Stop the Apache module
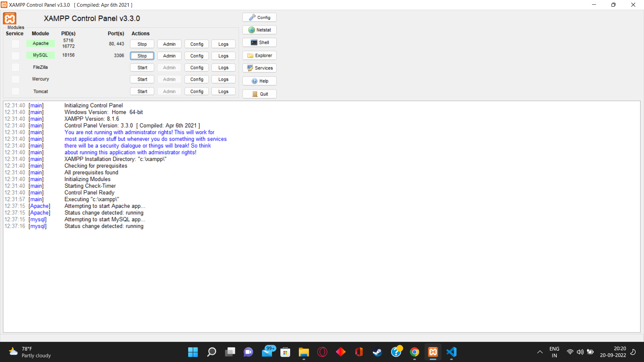The width and height of the screenshot is (644, 362). tap(142, 44)
